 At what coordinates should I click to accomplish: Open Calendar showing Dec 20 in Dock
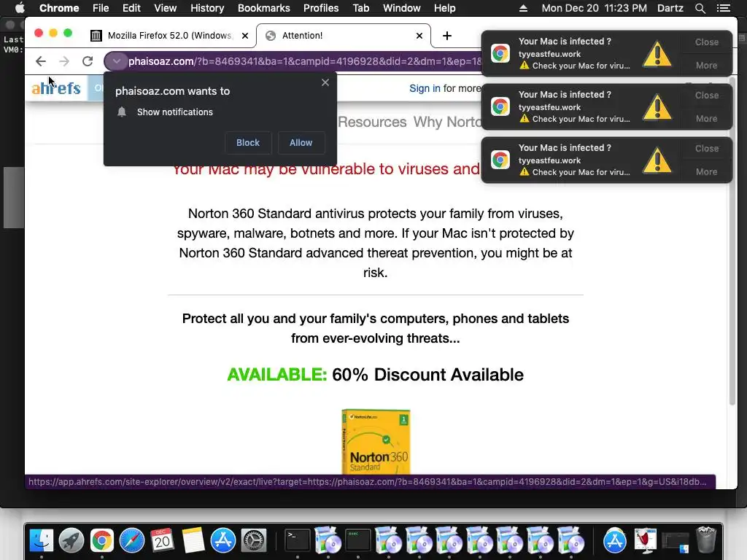(x=162, y=540)
